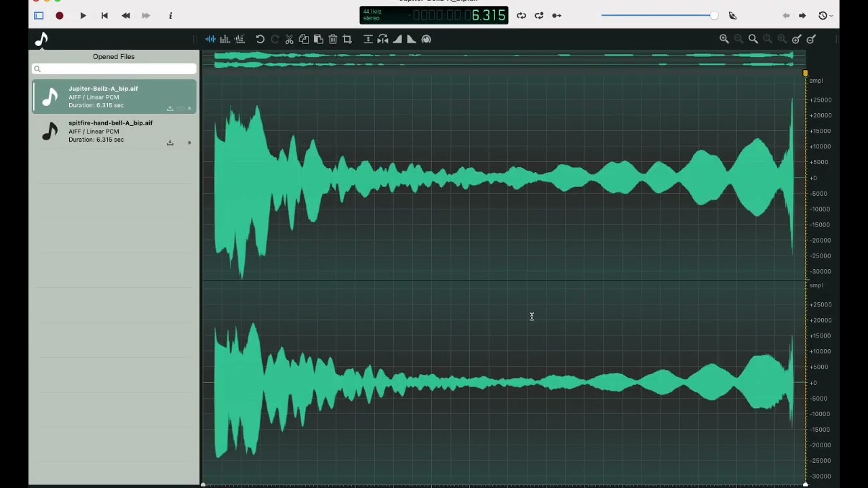
Task: Click the fast-forward button
Action: (146, 16)
